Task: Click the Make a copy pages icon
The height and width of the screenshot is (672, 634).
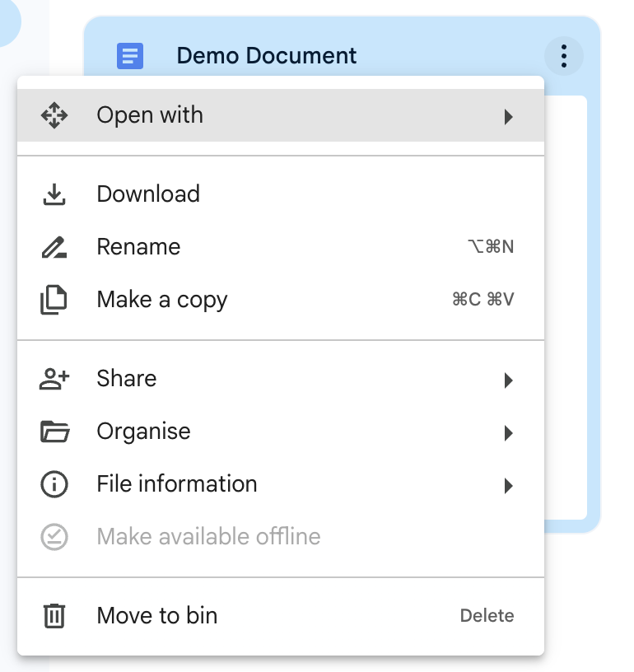Action: 54,300
